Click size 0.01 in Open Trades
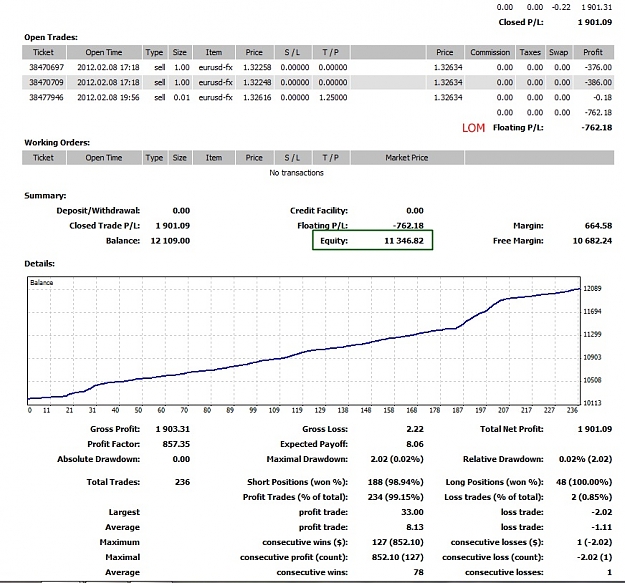The image size is (625, 583). pos(181,98)
